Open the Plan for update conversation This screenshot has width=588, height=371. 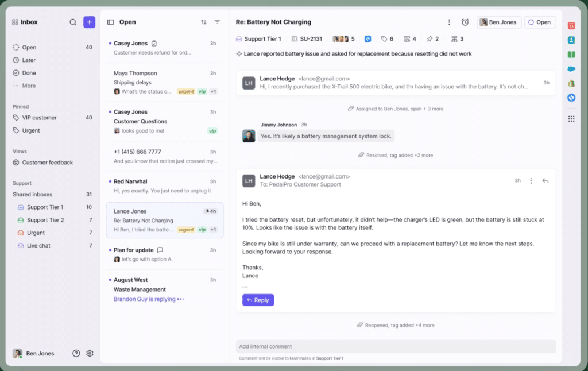pos(165,255)
